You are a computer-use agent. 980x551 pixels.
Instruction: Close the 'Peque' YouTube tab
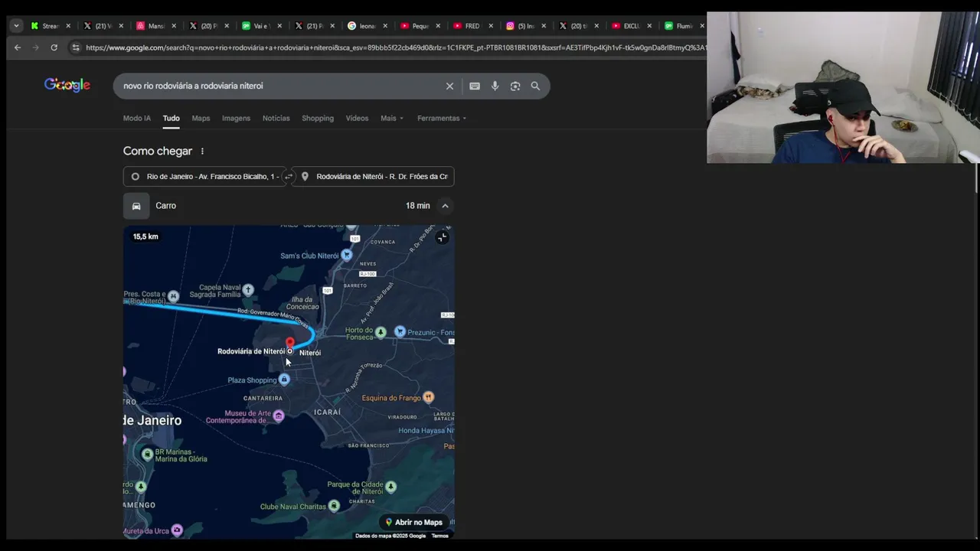tap(438, 26)
